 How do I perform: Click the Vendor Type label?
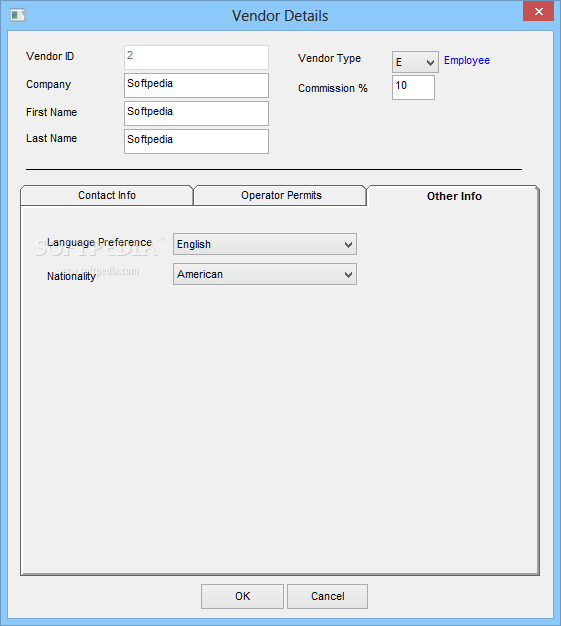pos(329,58)
